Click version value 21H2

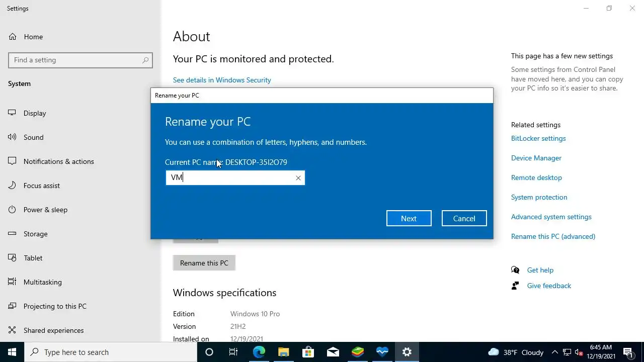point(238,326)
